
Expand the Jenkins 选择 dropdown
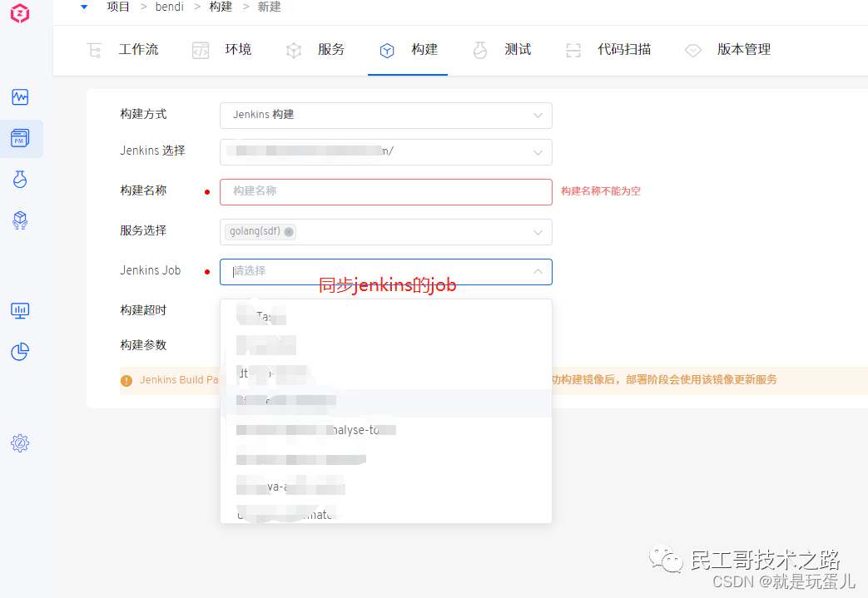click(538, 152)
